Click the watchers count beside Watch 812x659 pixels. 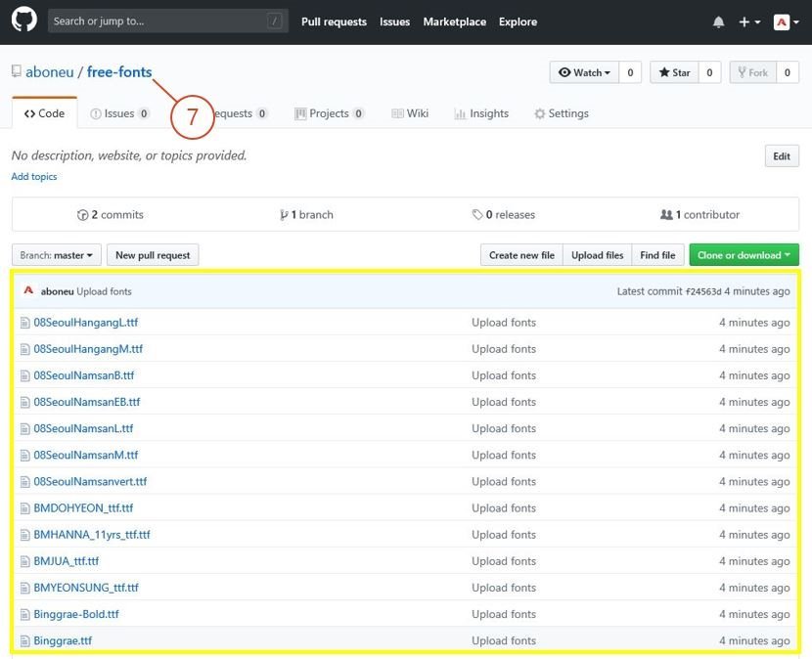click(630, 72)
